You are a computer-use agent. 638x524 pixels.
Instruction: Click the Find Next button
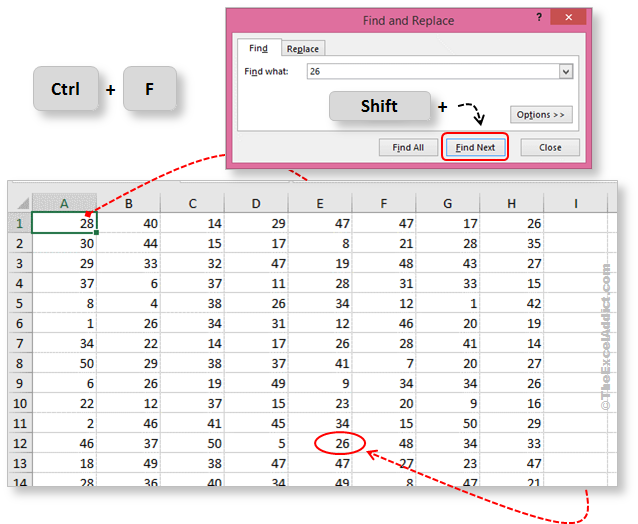475,147
